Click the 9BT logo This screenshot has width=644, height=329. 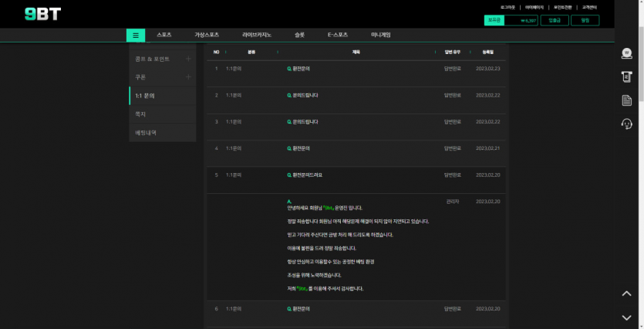[42, 14]
